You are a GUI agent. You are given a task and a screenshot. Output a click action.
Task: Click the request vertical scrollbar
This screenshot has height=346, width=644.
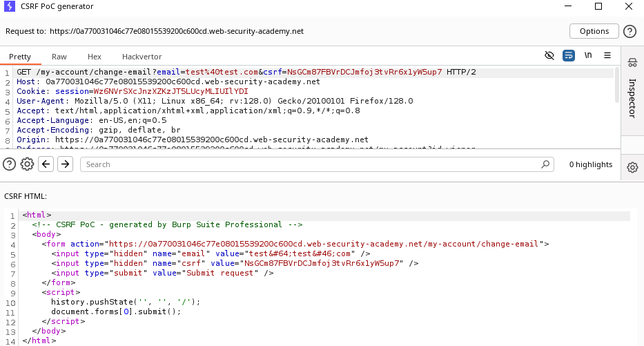pyautogui.click(x=617, y=86)
